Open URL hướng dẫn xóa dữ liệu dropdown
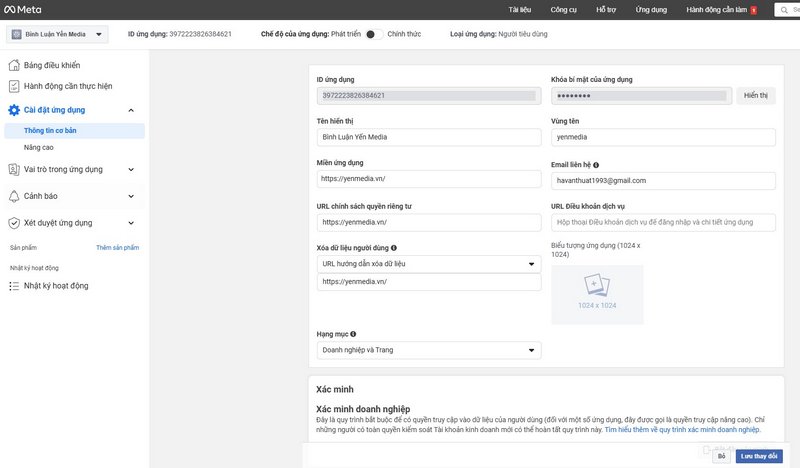This screenshot has width=800, height=468. [429, 264]
